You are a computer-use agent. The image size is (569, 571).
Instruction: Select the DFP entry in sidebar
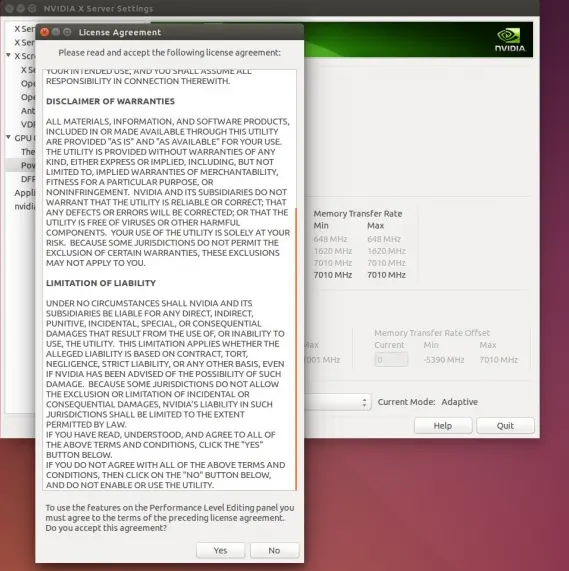click(28, 179)
